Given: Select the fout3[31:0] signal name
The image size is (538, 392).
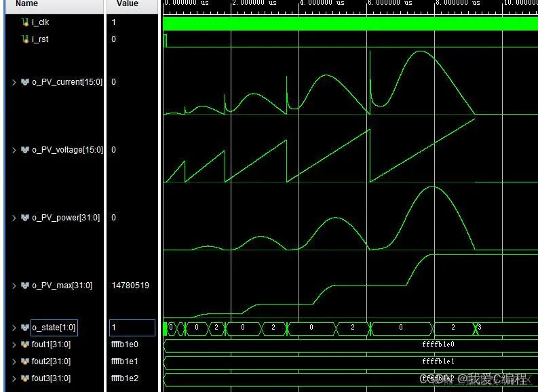Looking at the screenshot, I should tap(51, 378).
